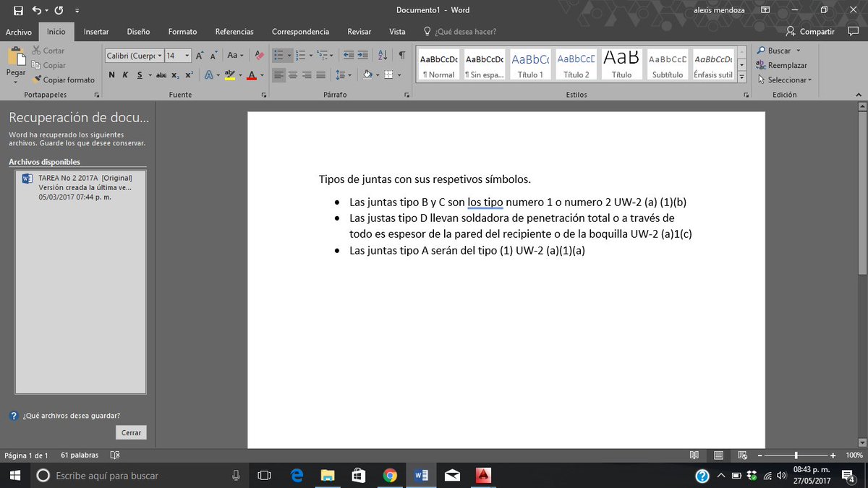Image resolution: width=868 pixels, height=488 pixels.
Task: Click the Compartir button
Action: [810, 32]
